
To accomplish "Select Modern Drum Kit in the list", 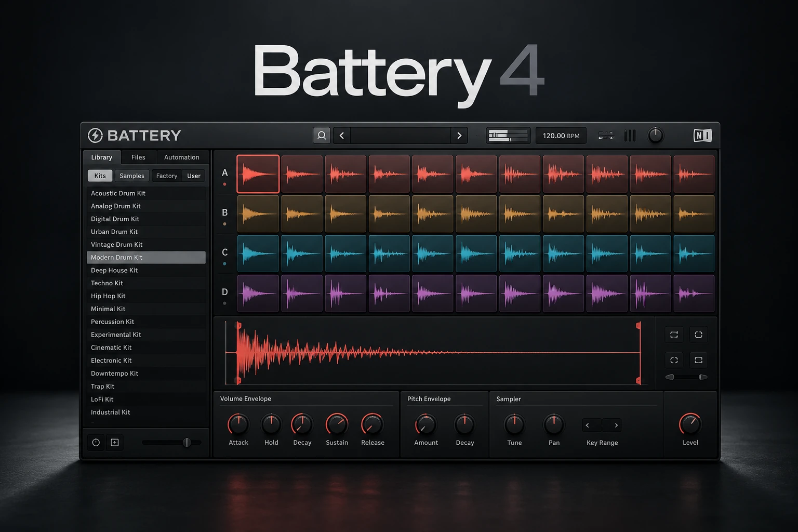I will coord(146,257).
